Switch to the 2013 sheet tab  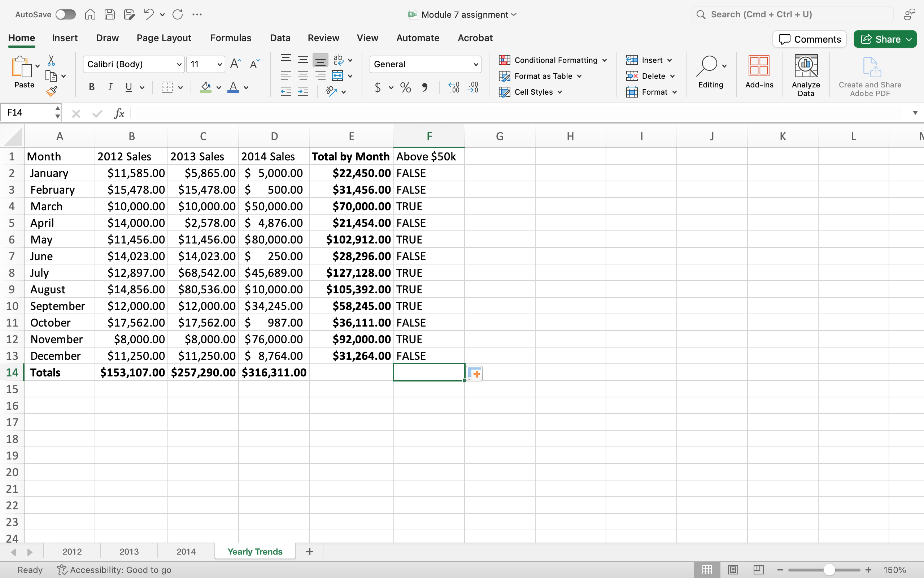[129, 552]
